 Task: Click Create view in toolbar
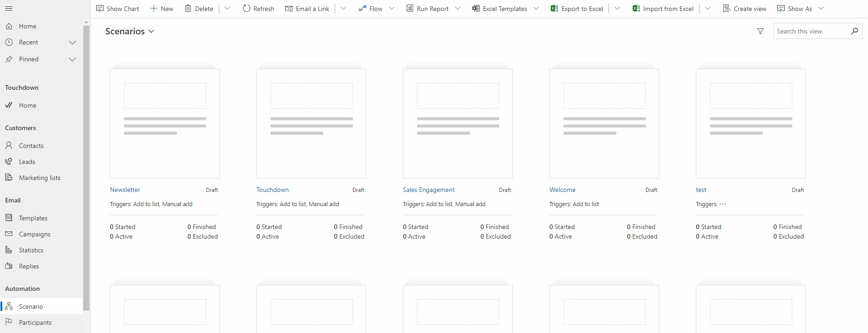[x=744, y=8]
